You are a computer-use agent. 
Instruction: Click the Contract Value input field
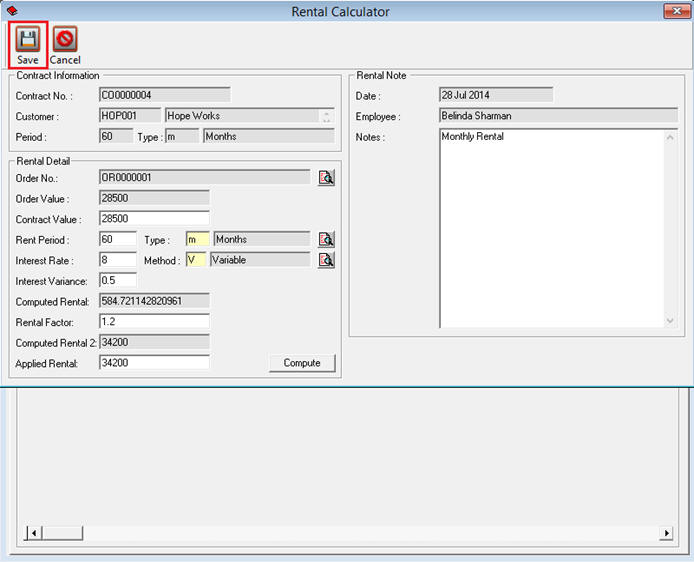(154, 219)
